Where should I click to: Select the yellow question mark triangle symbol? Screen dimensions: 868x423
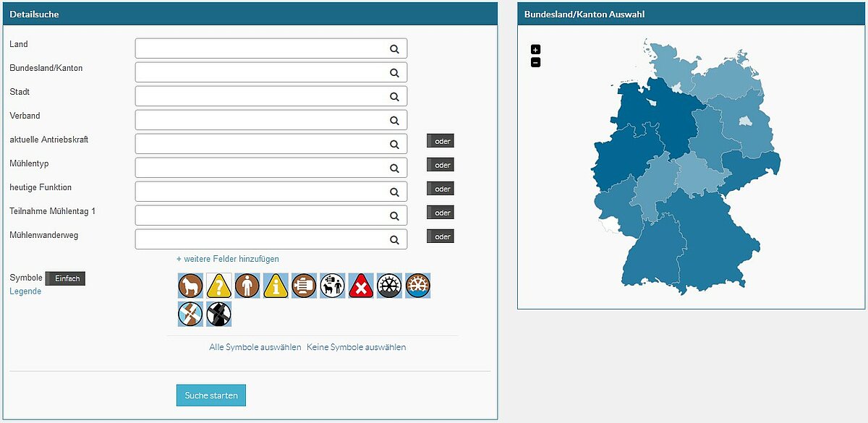click(x=218, y=286)
